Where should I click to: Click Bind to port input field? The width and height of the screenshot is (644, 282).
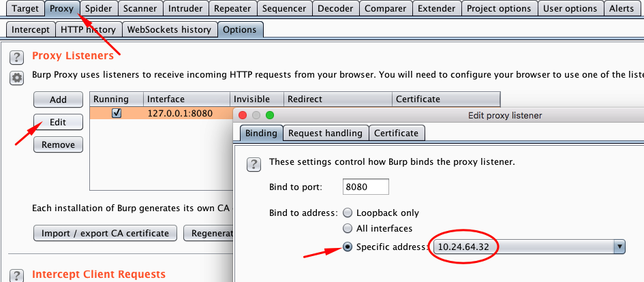coord(365,187)
